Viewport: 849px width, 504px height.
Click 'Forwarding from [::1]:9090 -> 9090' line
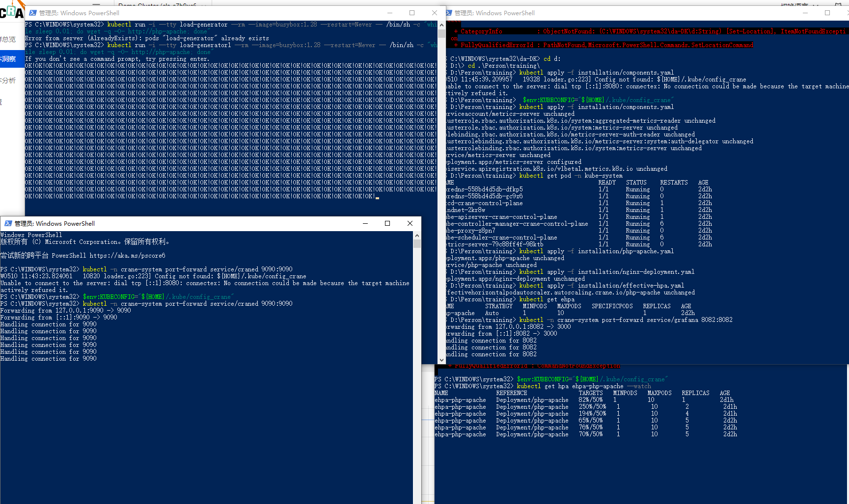[58, 318]
